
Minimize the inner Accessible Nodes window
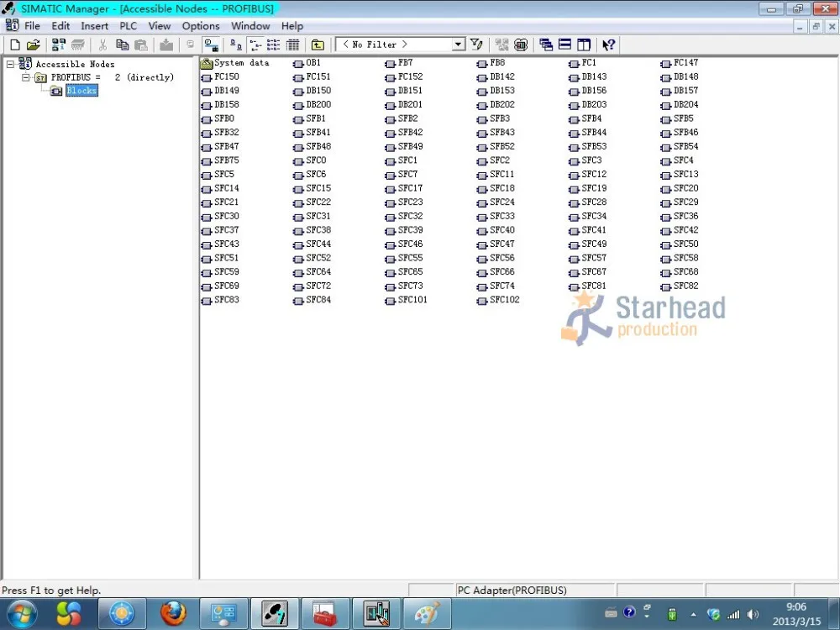(x=800, y=26)
